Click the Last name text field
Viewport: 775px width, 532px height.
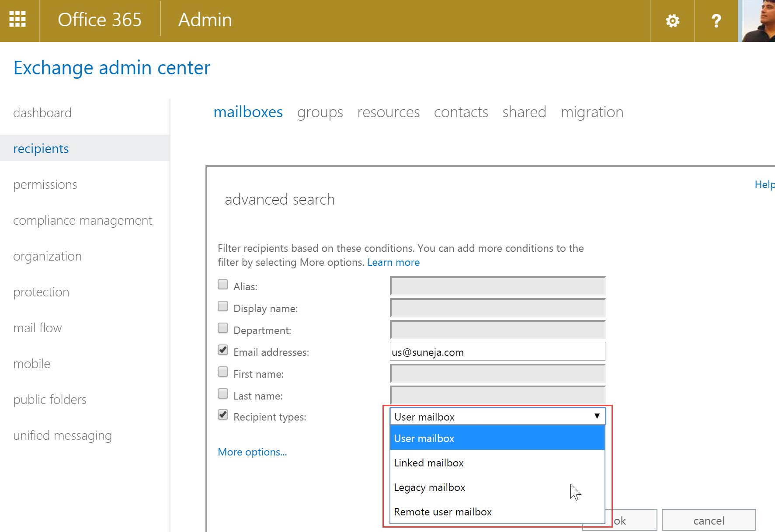coord(497,396)
